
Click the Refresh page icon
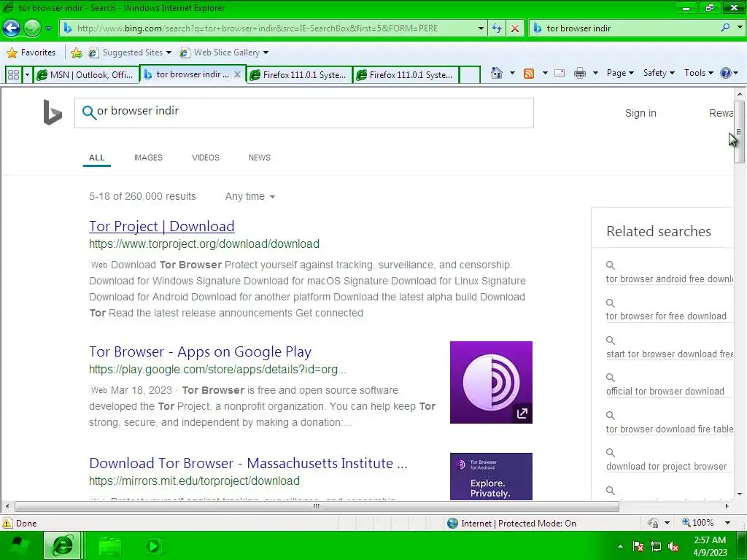496,28
